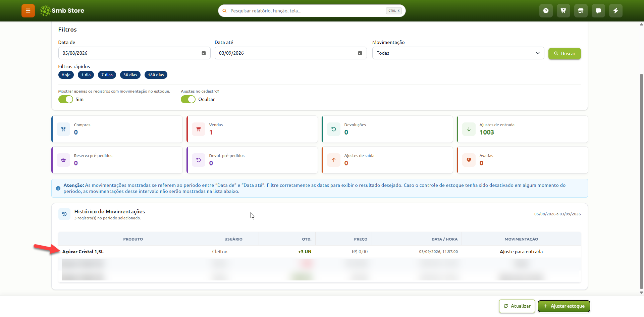Image resolution: width=644 pixels, height=317 pixels.
Task: Click the Devoluções return icon
Action: (334, 129)
